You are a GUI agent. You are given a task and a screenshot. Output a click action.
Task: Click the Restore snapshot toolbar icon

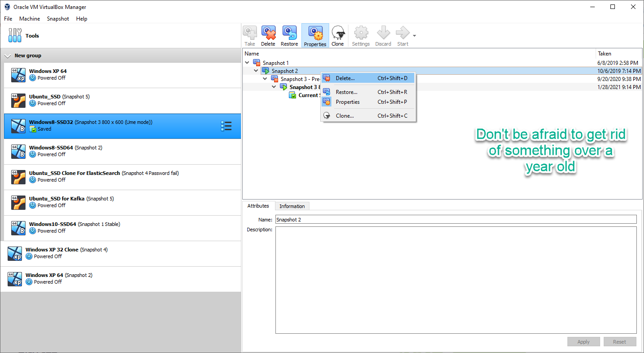(x=289, y=33)
